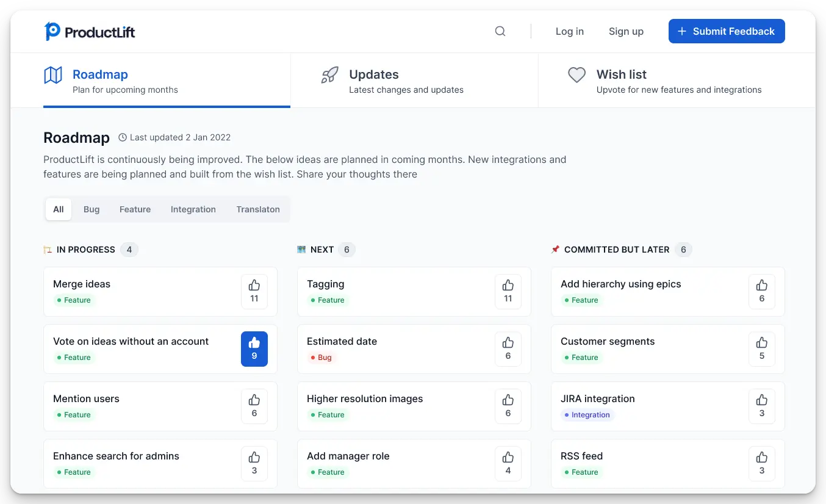Click thumbs-up on JIRA integration
Viewport: 826px width, 504px height.
point(761,406)
